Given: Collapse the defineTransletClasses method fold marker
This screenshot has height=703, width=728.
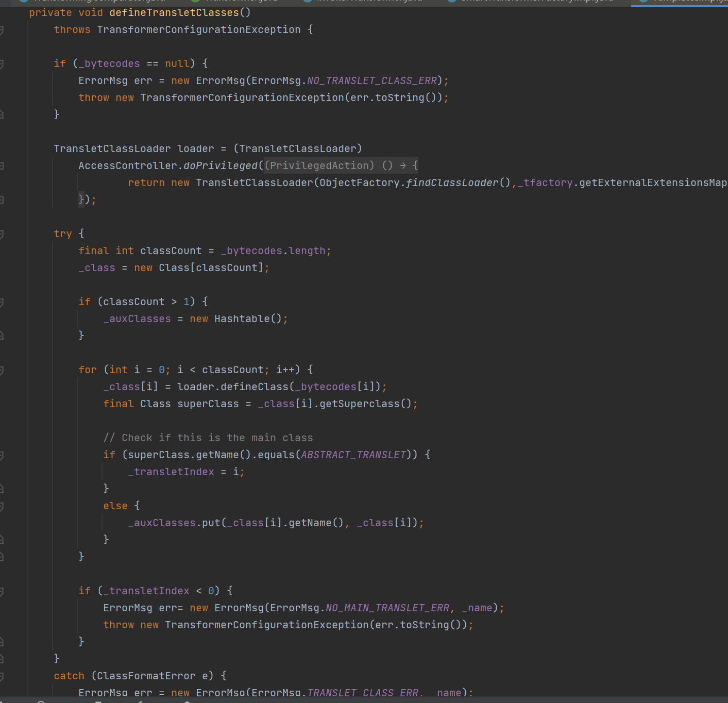Looking at the screenshot, I should click(x=2, y=30).
